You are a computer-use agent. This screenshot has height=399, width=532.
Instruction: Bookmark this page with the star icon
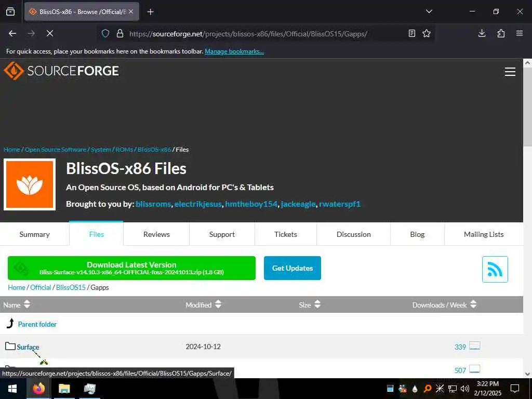(x=427, y=33)
